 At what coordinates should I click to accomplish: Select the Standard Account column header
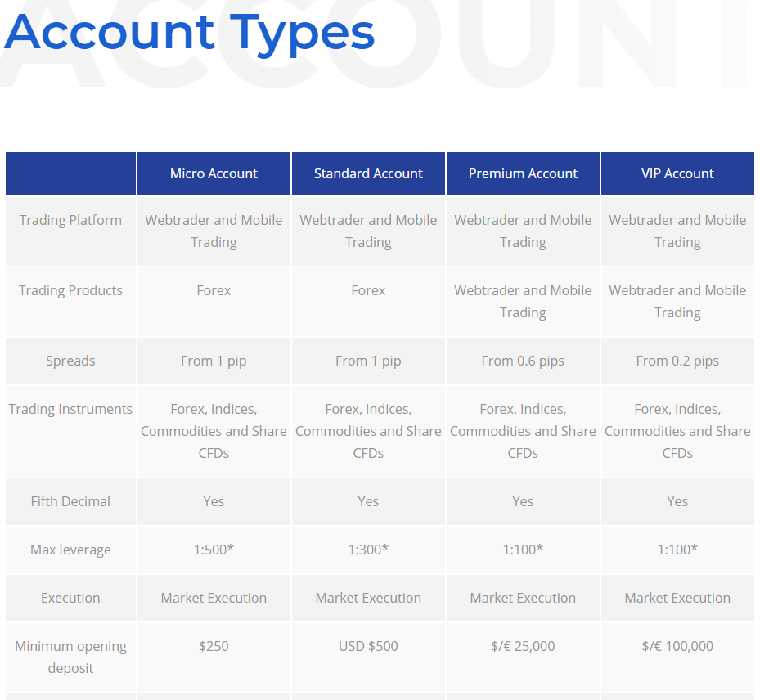click(x=368, y=173)
